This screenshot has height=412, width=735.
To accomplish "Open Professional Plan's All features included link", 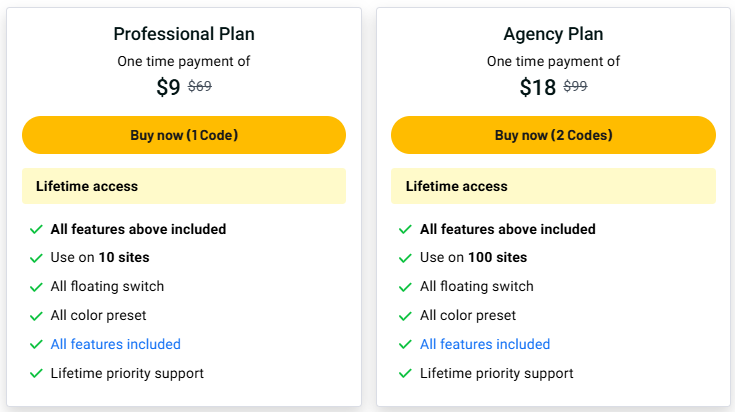I will (115, 344).
